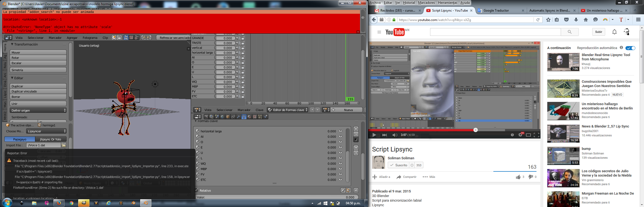The image size is (644, 207).
Task: Open shape key specials down-arrow menu
Action: (356, 140)
